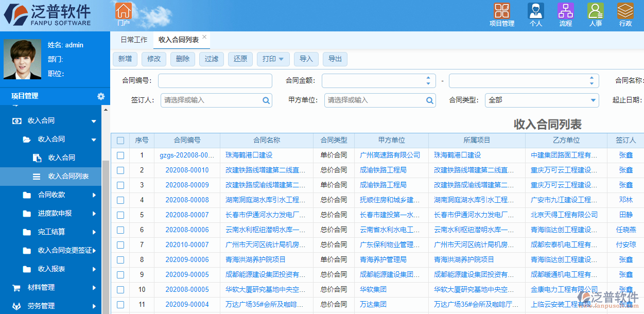Open the 流程 (Workflow) icon

pos(565,11)
